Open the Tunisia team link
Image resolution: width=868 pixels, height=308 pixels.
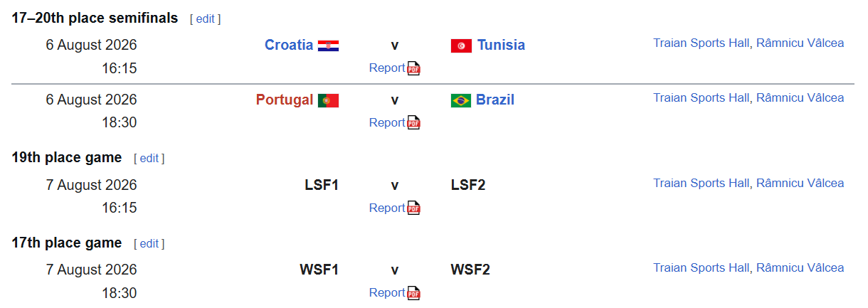[501, 45]
